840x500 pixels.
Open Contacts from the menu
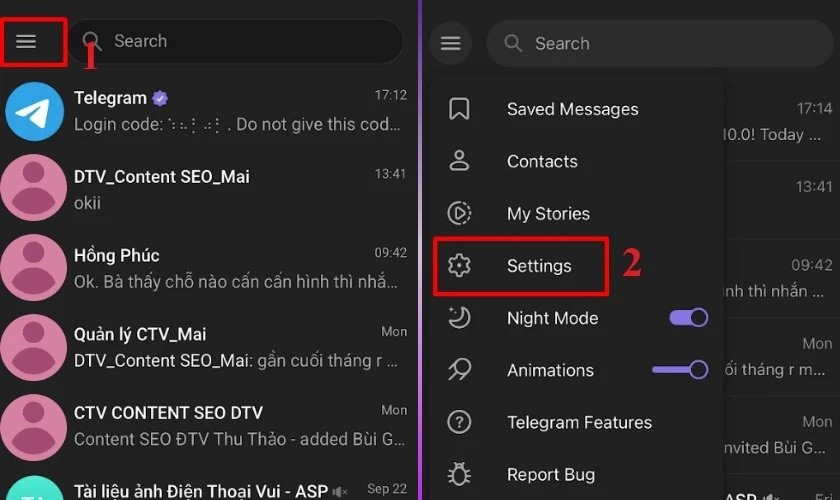click(576, 161)
